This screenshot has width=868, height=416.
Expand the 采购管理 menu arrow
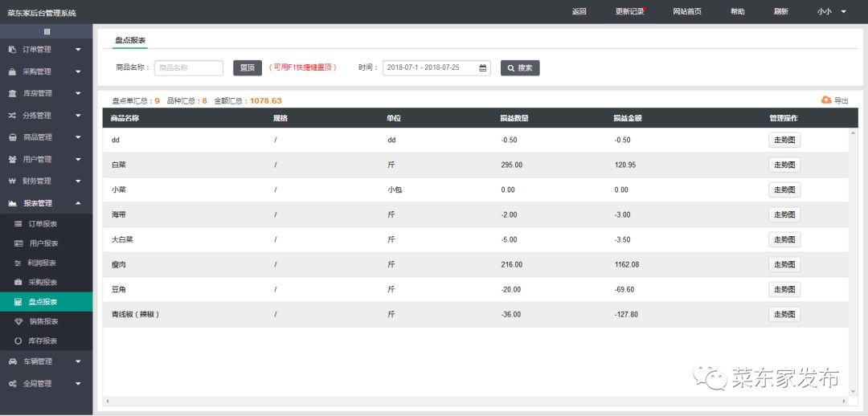click(78, 72)
